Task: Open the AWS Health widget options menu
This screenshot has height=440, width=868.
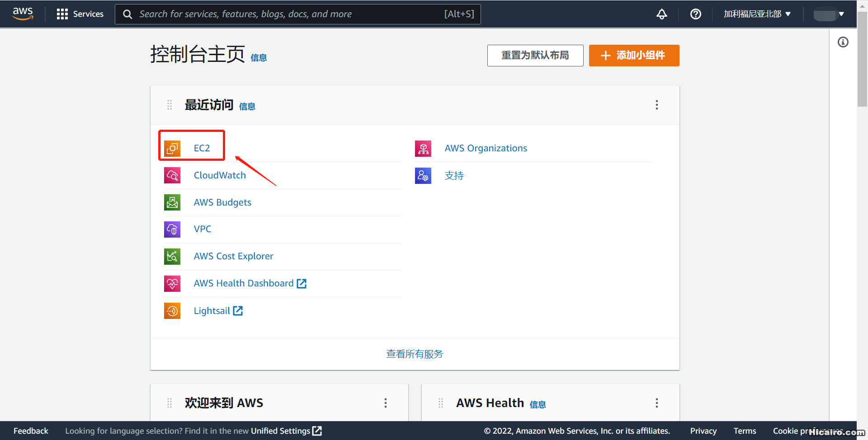Action: (x=657, y=403)
